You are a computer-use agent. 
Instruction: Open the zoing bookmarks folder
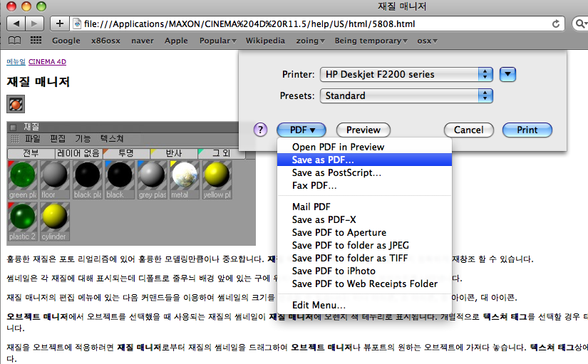click(310, 41)
